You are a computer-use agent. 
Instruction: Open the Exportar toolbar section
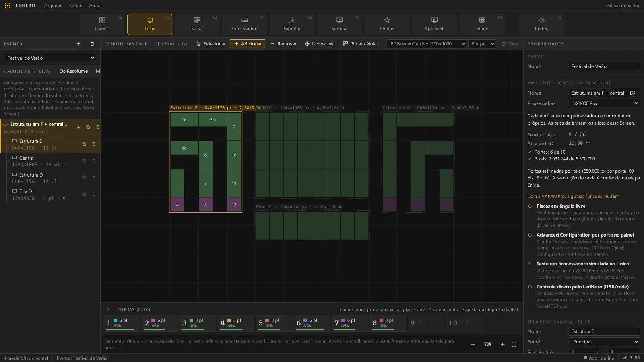pos(292,24)
